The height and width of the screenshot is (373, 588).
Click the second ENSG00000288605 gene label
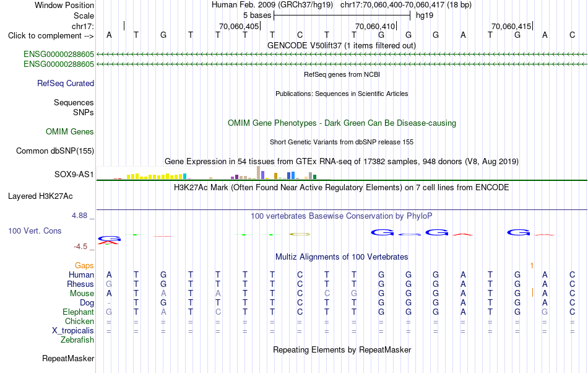click(x=59, y=64)
